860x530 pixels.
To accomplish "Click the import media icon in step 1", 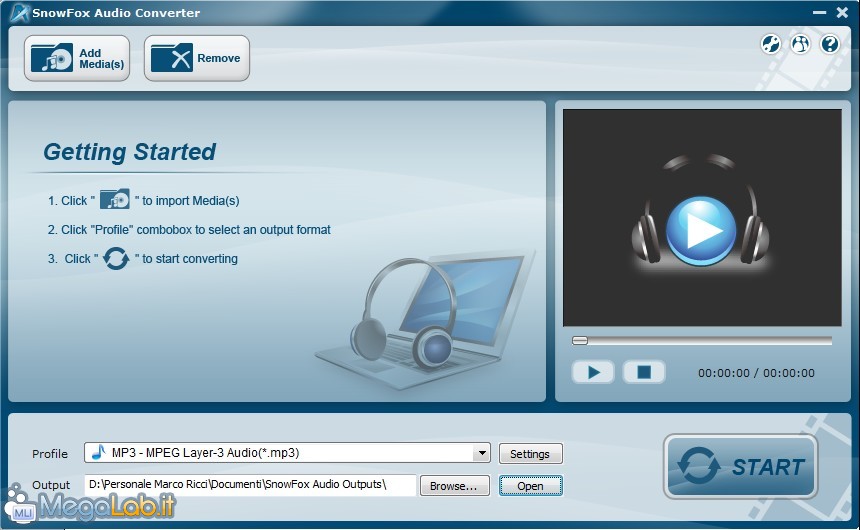I will coord(115,200).
